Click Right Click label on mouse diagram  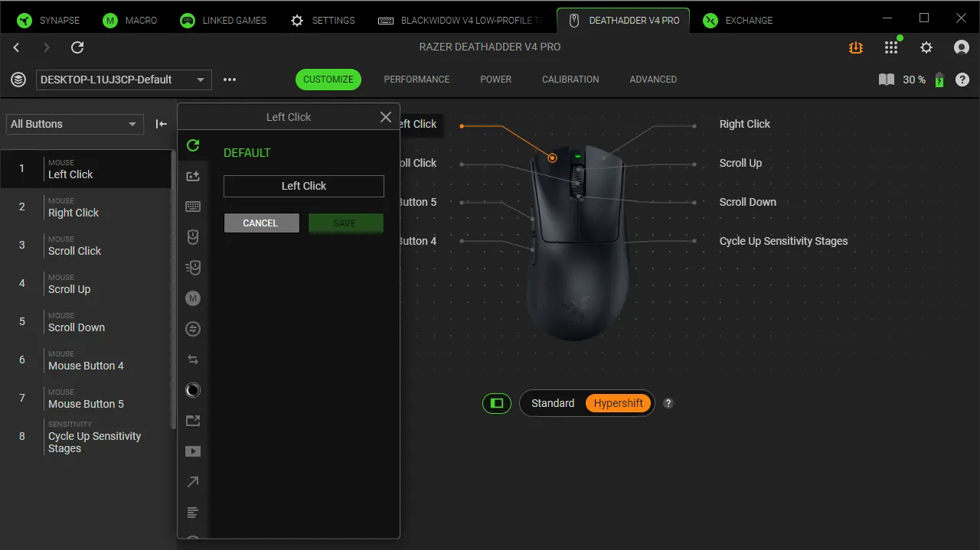pyautogui.click(x=744, y=124)
